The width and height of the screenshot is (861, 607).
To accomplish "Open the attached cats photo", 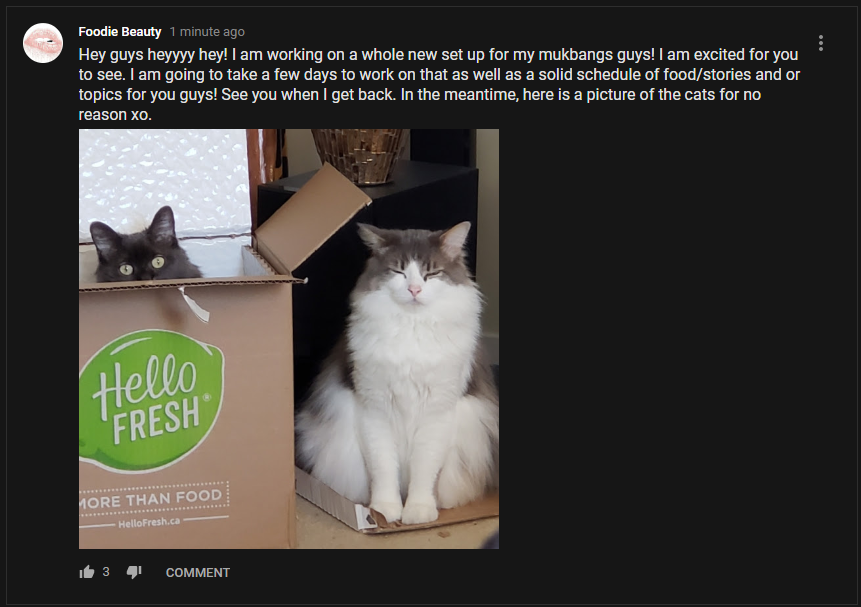I will 289,339.
